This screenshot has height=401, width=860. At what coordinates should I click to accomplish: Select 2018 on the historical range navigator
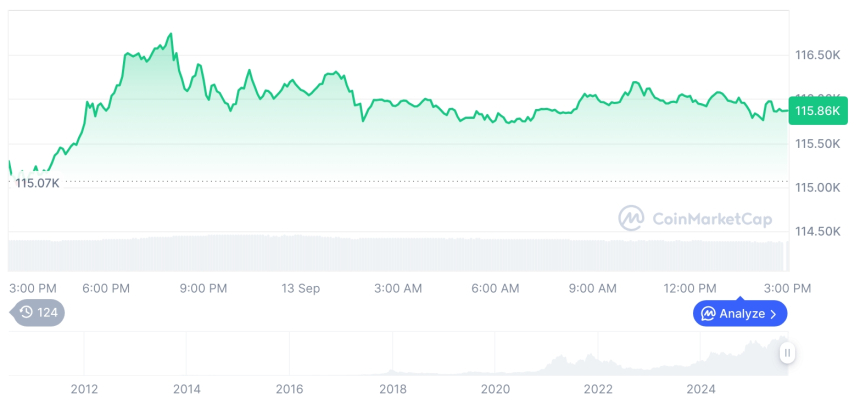[392, 388]
